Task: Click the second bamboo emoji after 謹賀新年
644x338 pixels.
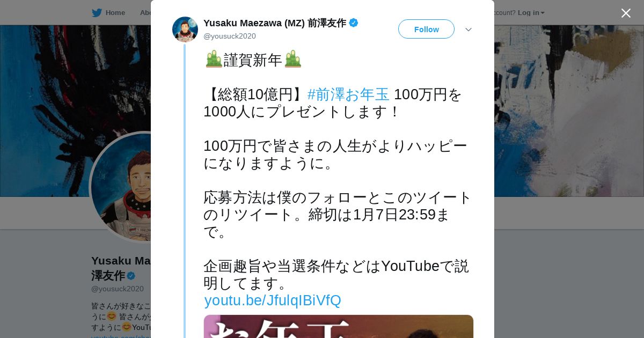Action: click(293, 59)
